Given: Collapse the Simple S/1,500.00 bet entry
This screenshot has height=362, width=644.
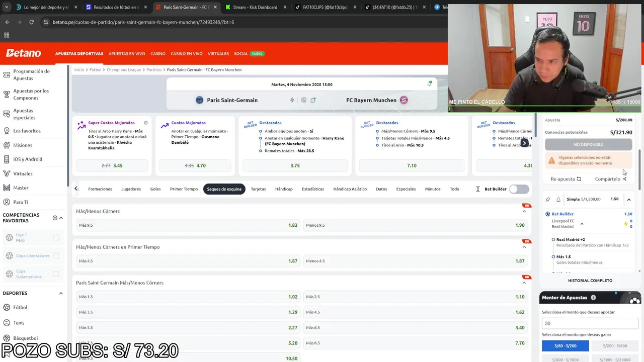Looking at the screenshot, I should (x=629, y=200).
